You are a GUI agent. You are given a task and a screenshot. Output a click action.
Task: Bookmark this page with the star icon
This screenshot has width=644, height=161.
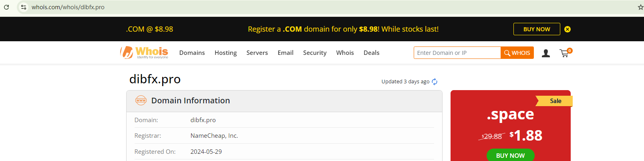pos(640,7)
